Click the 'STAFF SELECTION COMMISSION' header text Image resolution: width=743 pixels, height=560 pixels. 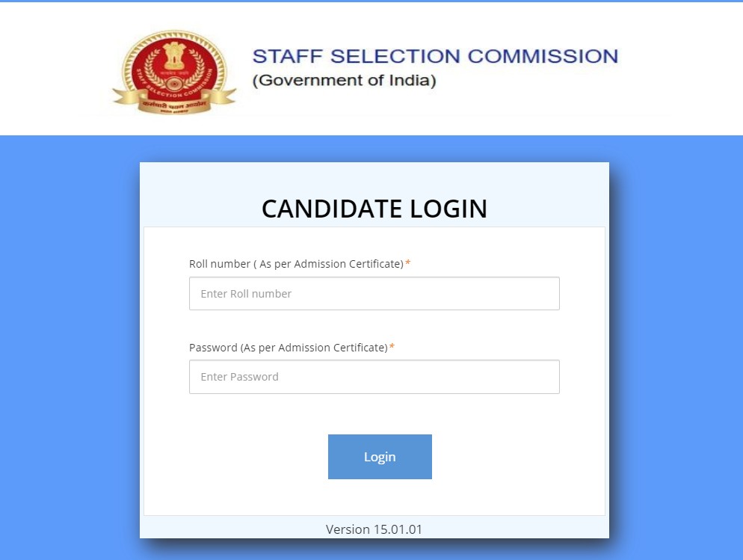tap(435, 55)
